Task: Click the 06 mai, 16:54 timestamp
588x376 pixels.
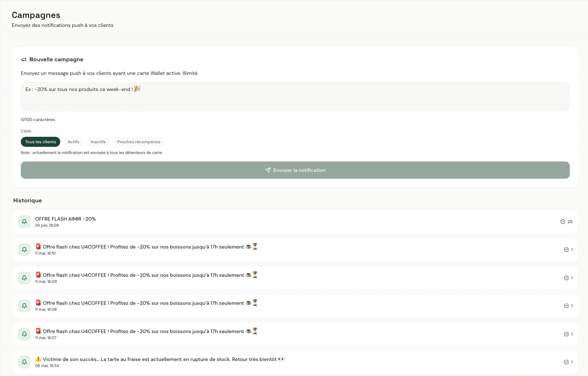Action: (47, 366)
